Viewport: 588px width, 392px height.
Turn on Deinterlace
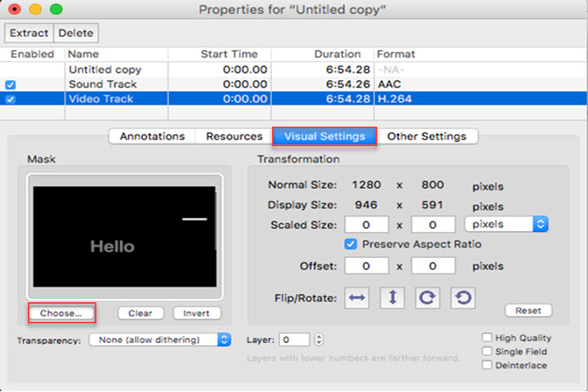(x=488, y=365)
